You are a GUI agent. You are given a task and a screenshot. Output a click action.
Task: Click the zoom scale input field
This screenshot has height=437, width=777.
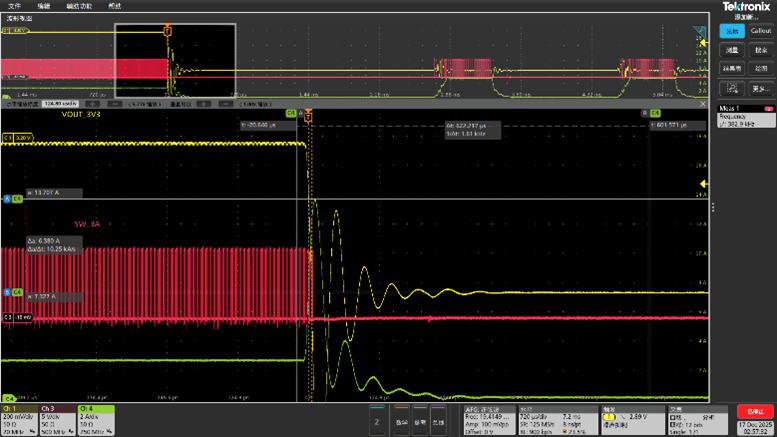click(60, 104)
